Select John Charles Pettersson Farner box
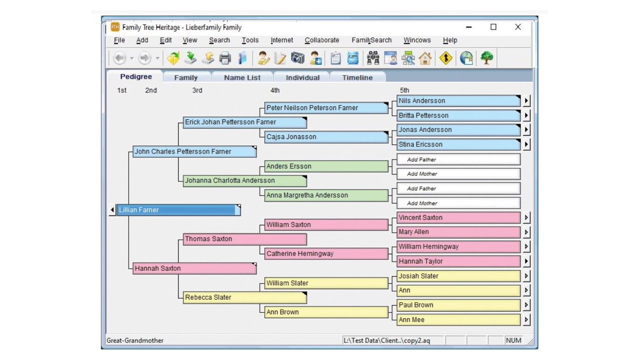Screen dimensions: 644x362 (194, 151)
